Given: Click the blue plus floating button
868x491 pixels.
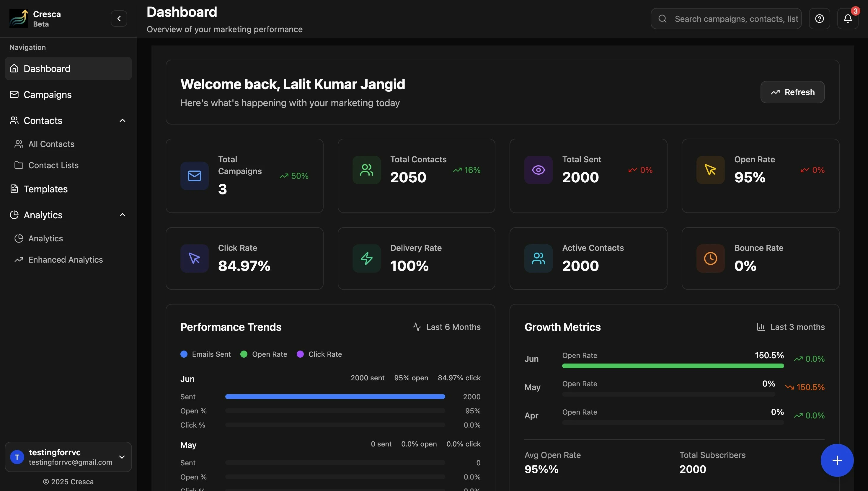Looking at the screenshot, I should (x=837, y=460).
